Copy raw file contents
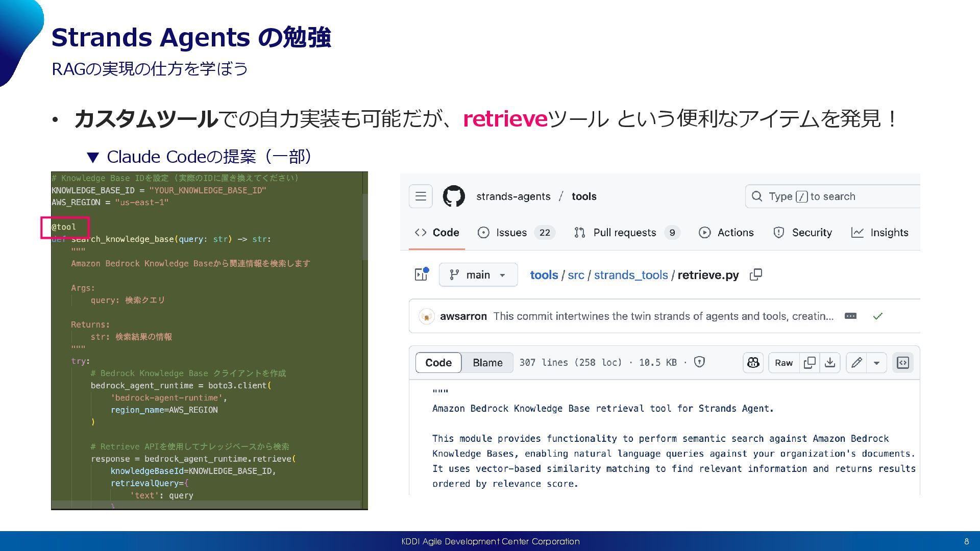Viewport: 980px width, 551px height. [x=810, y=363]
